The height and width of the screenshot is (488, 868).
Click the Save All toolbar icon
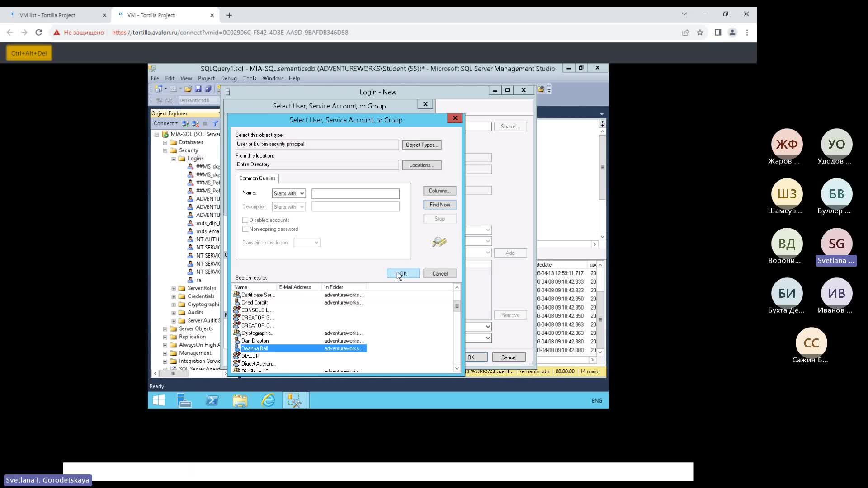[208, 89]
